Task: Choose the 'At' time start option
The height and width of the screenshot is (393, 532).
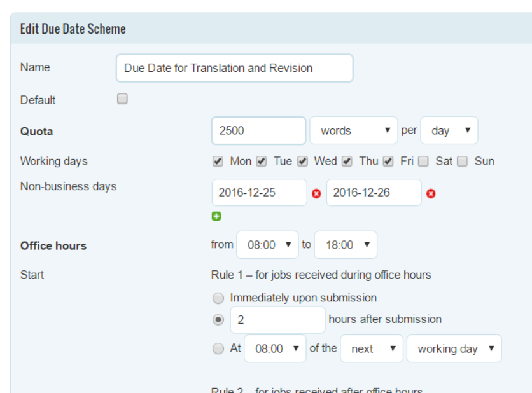Action: 218,348
